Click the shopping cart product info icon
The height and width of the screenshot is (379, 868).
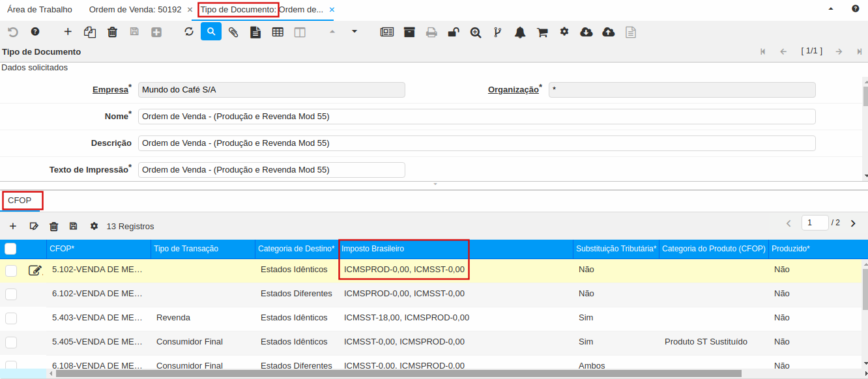click(x=542, y=32)
